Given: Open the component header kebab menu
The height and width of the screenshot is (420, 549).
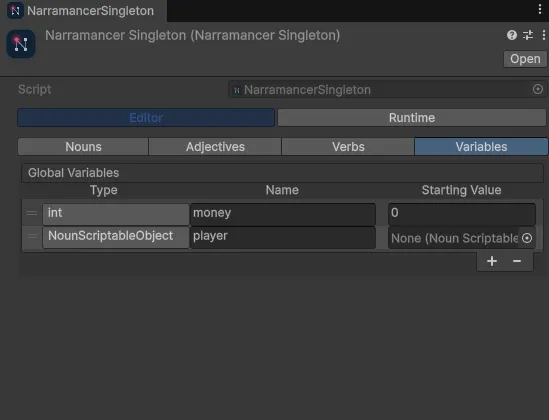Looking at the screenshot, I should (543, 35).
